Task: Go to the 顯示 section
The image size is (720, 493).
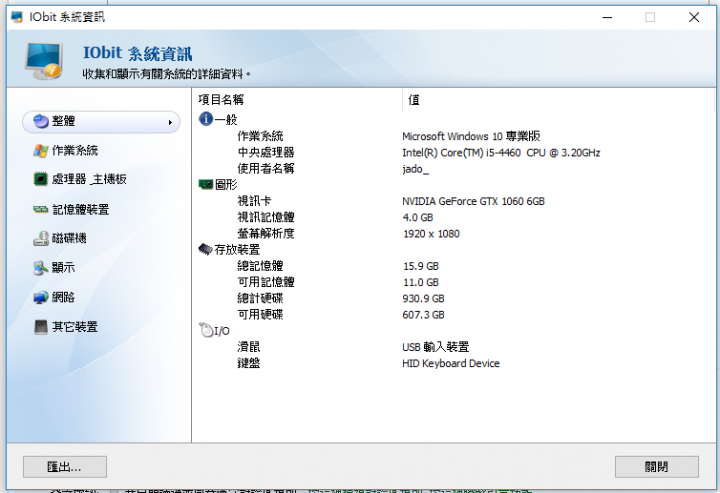Action: tap(54, 268)
